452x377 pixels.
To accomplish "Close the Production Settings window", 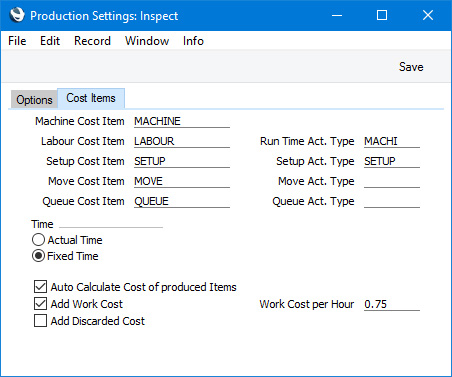I will click(428, 15).
